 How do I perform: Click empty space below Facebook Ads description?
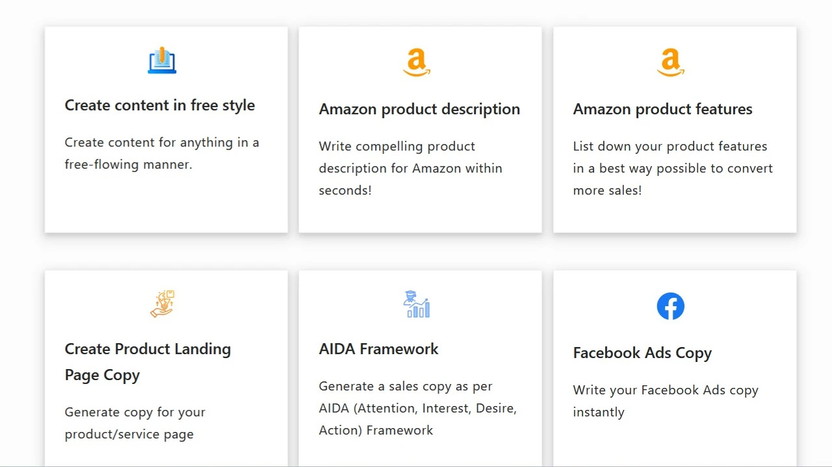(x=674, y=443)
